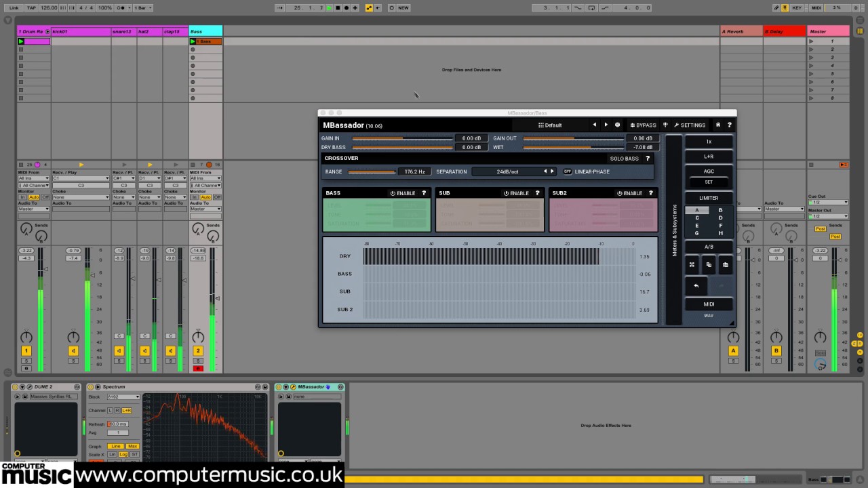This screenshot has height=488, width=868.
Task: Open Spectrum Block 8192 dropdown
Action: coord(123,397)
